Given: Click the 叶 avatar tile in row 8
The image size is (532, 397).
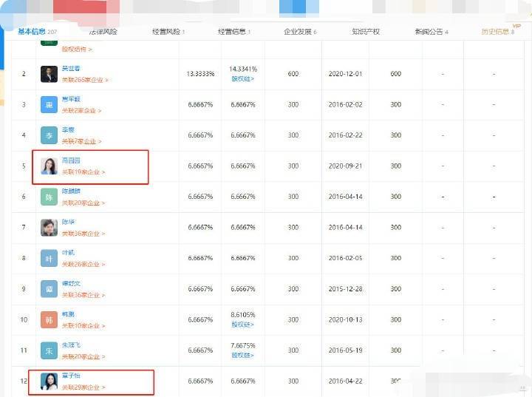Looking at the screenshot, I should pyautogui.click(x=50, y=259).
